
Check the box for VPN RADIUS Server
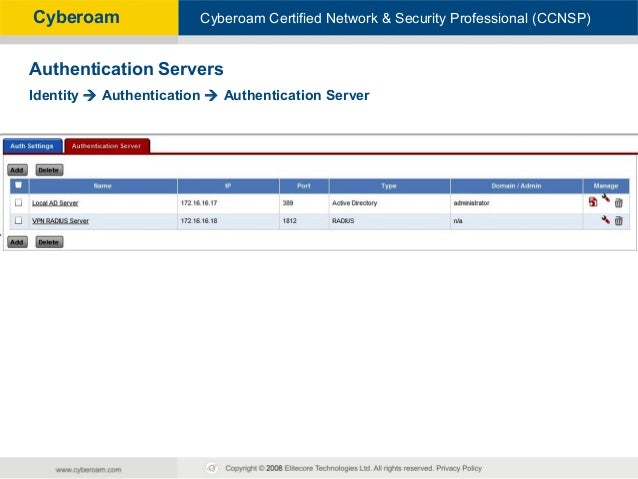tap(18, 220)
